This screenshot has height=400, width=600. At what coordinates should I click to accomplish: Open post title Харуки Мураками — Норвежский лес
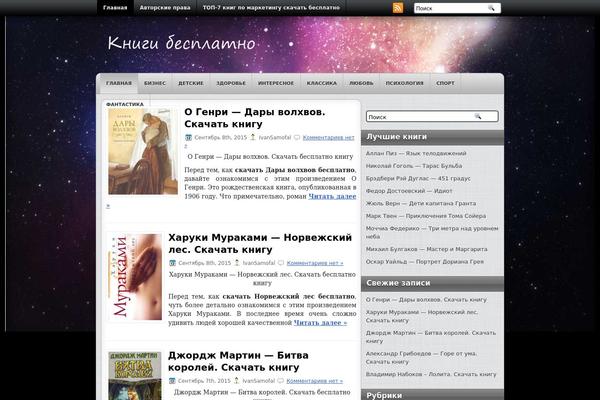pos(260,243)
